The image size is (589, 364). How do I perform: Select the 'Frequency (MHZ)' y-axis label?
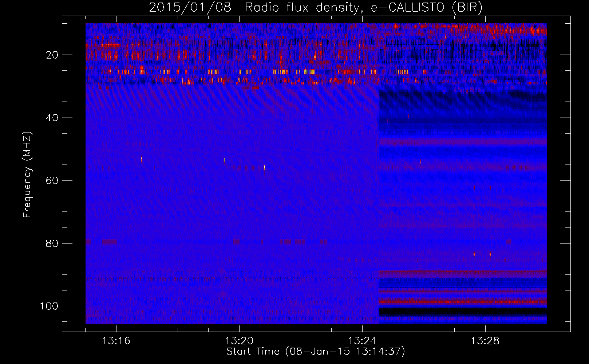(x=27, y=175)
